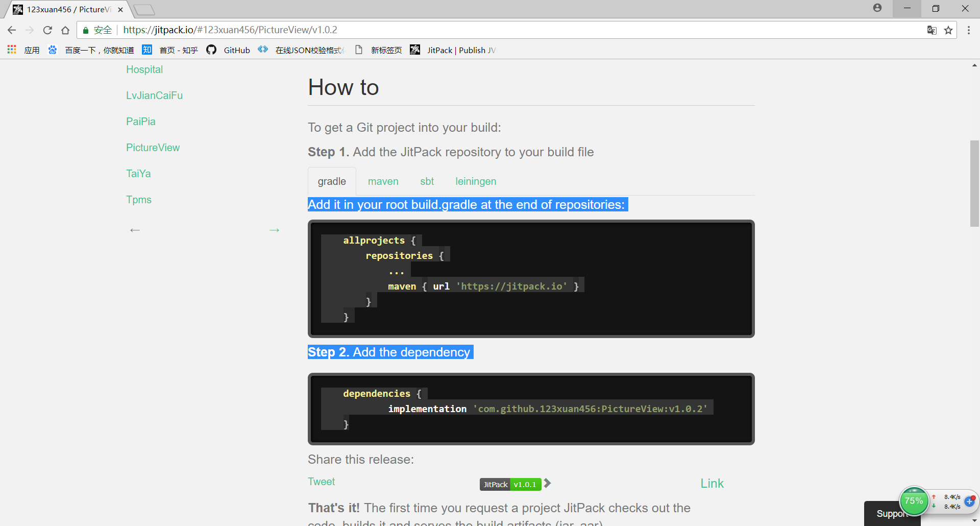Click the 'Share this release:' text
Screen dimensions: 980x526
click(361, 460)
